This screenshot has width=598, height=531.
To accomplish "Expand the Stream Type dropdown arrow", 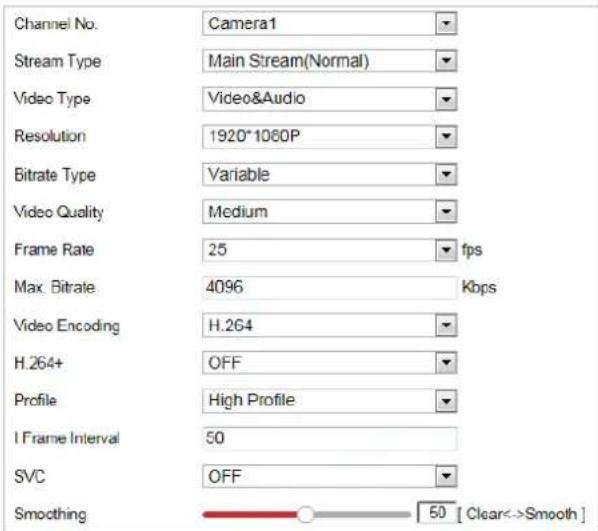I will click(x=446, y=61).
